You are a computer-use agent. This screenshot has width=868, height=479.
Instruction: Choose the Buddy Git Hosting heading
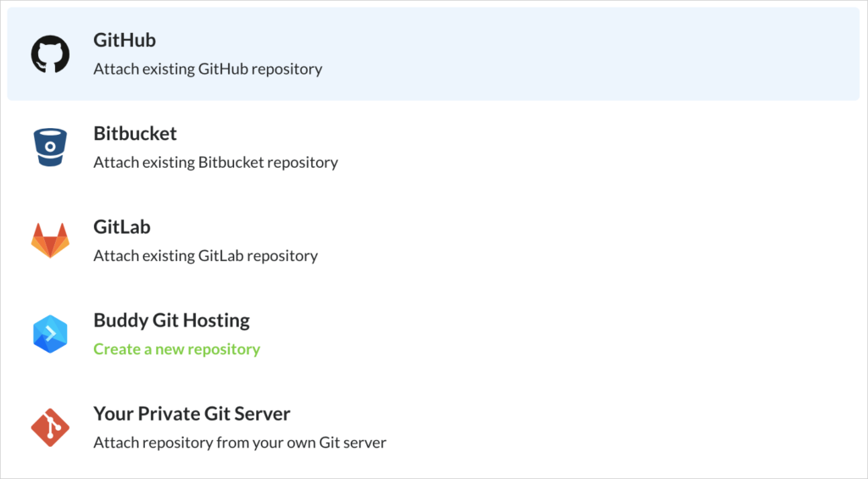pyautogui.click(x=171, y=320)
